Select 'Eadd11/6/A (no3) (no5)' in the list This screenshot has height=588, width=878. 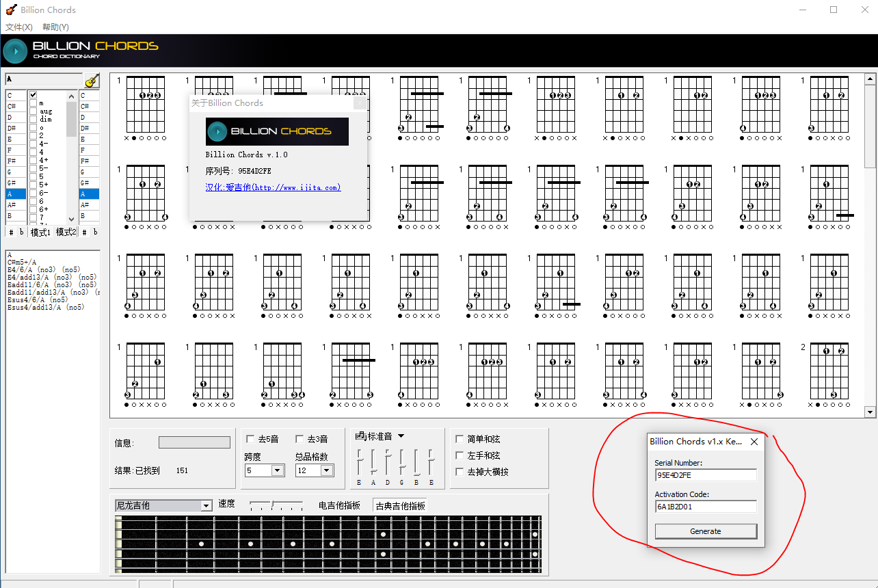(x=52, y=285)
